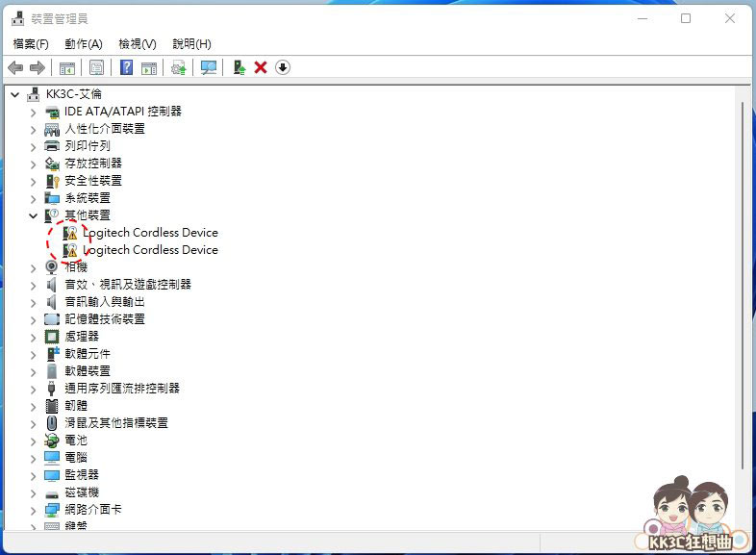Click Scan for hardware changes monitor icon
Screen dimensions: 756x555
coord(209,67)
